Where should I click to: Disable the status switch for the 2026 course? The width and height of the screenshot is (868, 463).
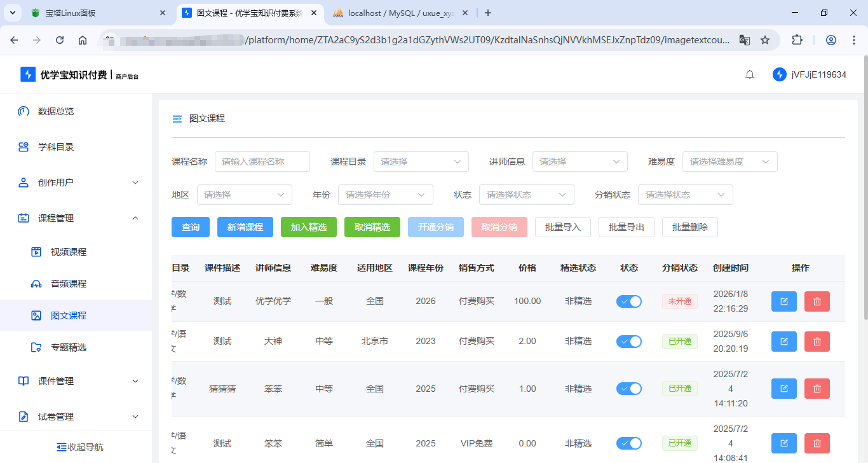pos(629,301)
